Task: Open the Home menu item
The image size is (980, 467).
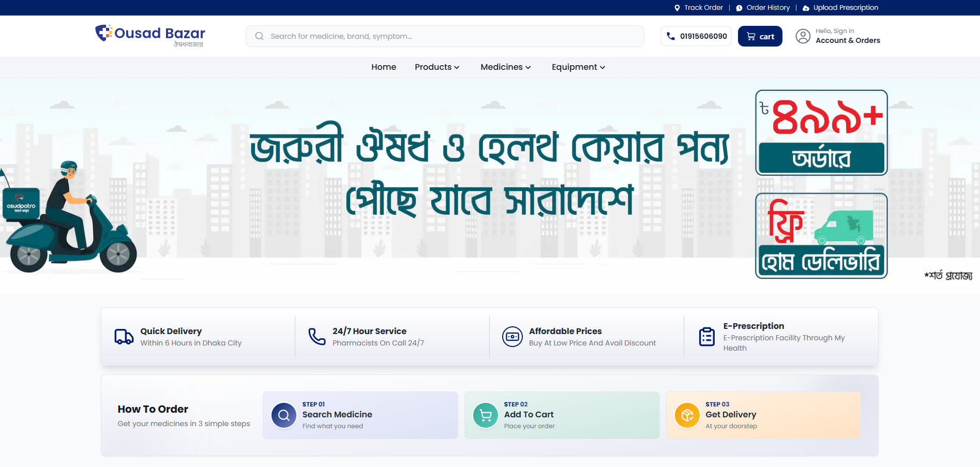Action: coord(384,67)
